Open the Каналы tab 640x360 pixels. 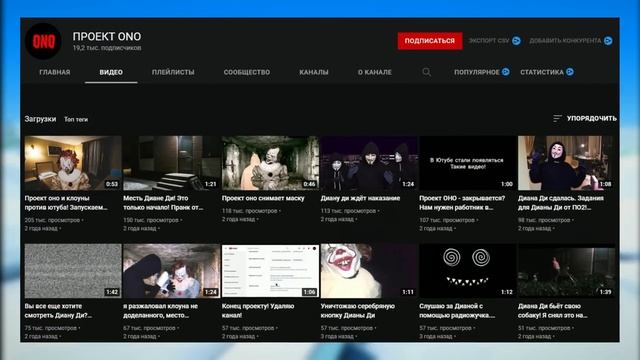click(314, 72)
